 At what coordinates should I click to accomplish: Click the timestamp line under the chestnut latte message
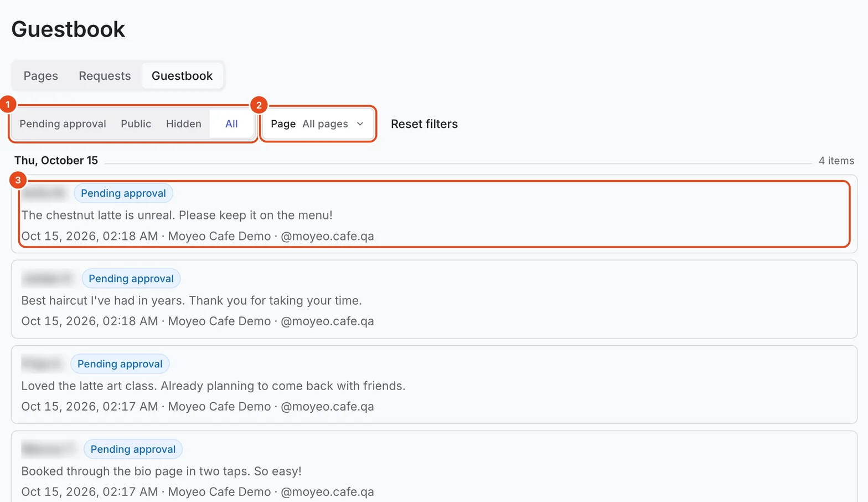(x=198, y=236)
